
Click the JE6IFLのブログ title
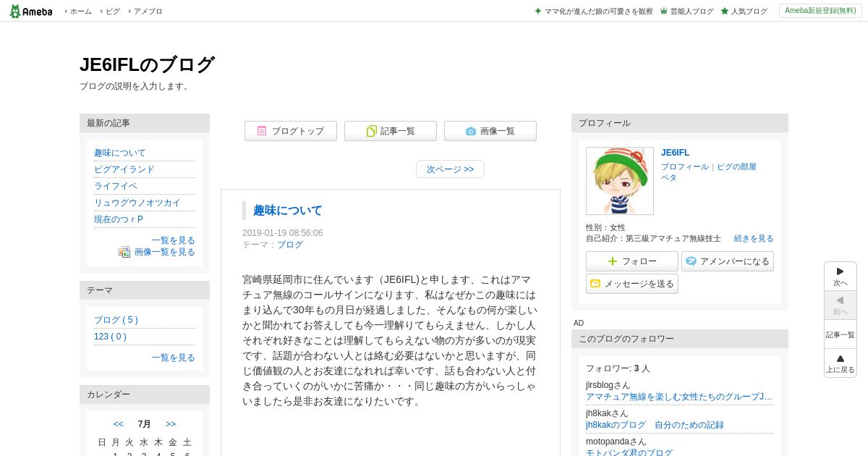pyautogui.click(x=147, y=64)
